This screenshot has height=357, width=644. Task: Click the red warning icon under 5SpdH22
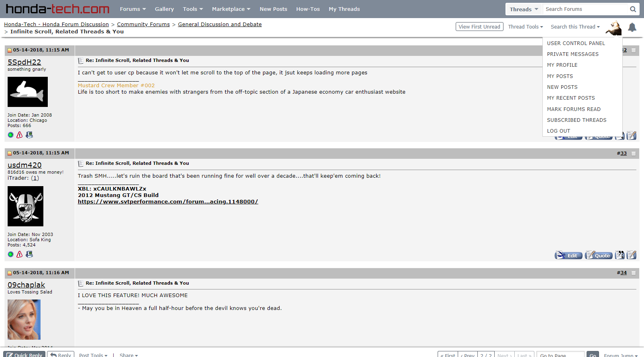pos(19,135)
